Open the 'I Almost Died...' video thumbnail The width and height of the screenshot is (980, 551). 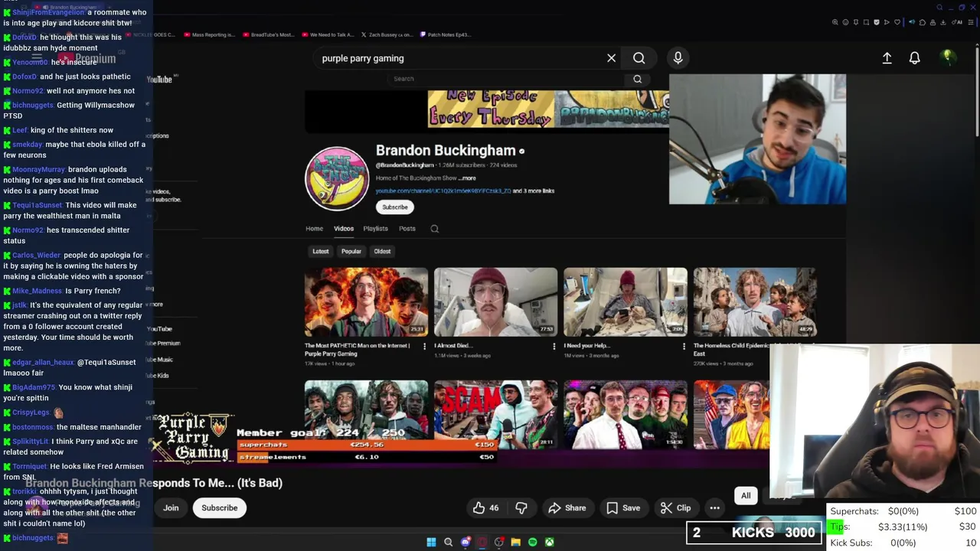pos(495,302)
